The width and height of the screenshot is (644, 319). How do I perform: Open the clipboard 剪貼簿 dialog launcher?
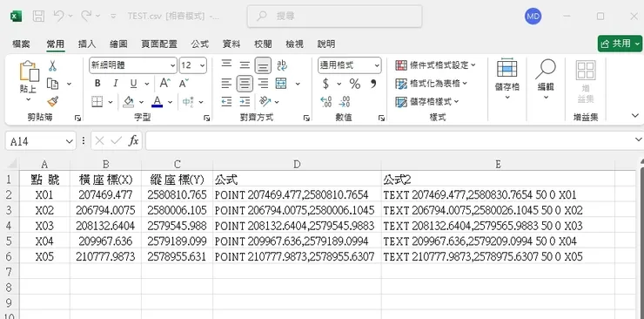(78, 118)
